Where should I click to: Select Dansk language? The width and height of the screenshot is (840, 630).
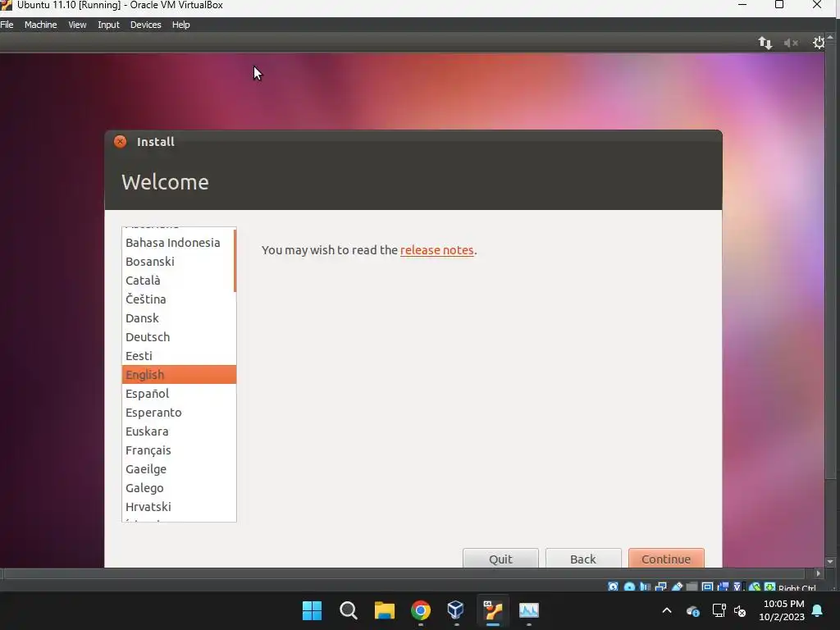[179, 318]
